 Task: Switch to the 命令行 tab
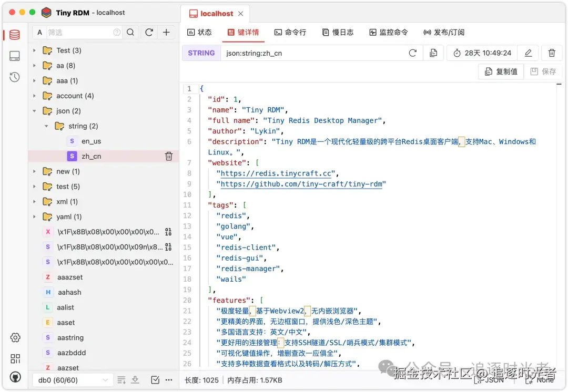[x=290, y=32]
